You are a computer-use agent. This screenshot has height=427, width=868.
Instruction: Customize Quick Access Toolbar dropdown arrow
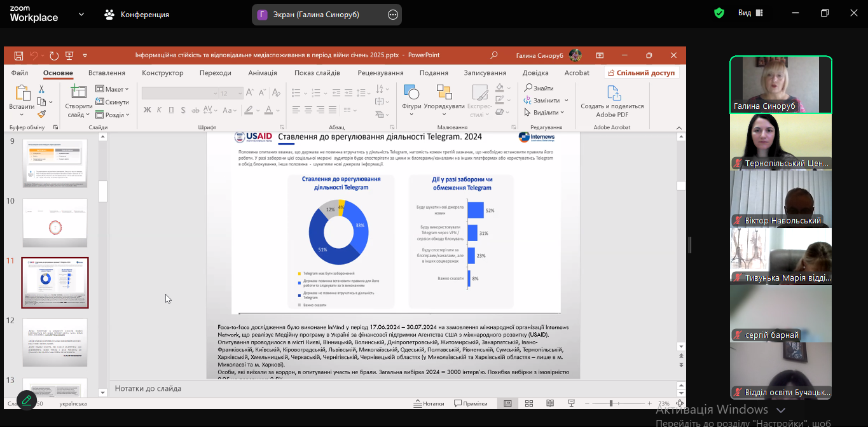(x=85, y=55)
